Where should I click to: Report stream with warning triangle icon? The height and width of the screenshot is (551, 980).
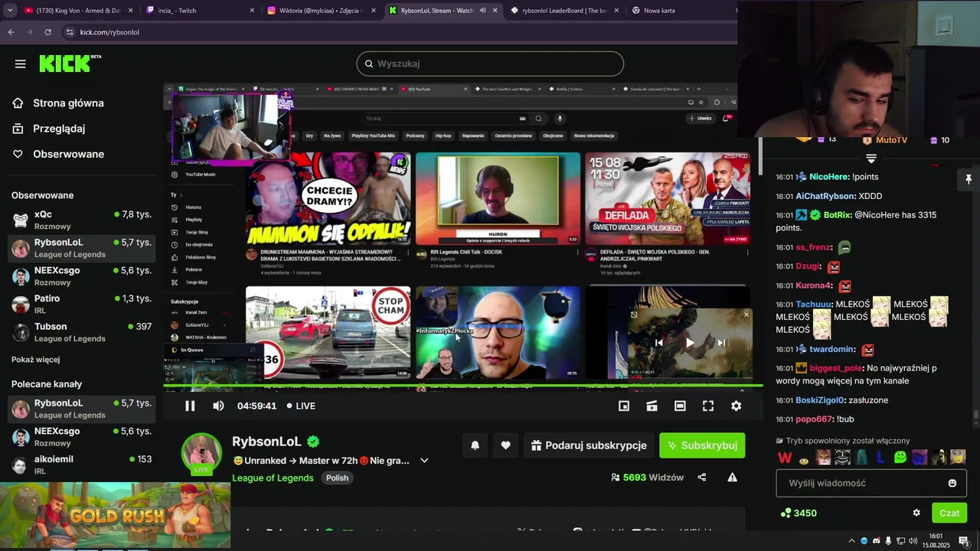coord(732,478)
